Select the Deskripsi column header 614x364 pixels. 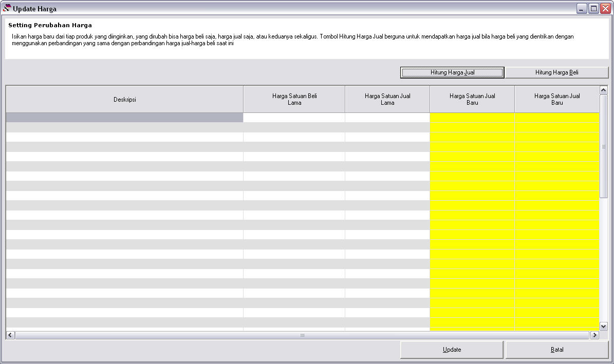(x=124, y=100)
